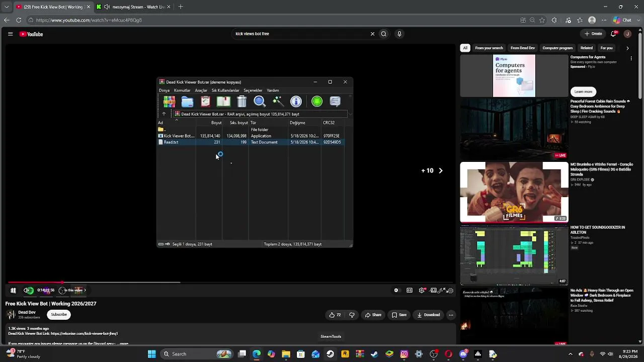This screenshot has width=644, height=362.
Task: Open the Create button menu
Action: click(593, 34)
